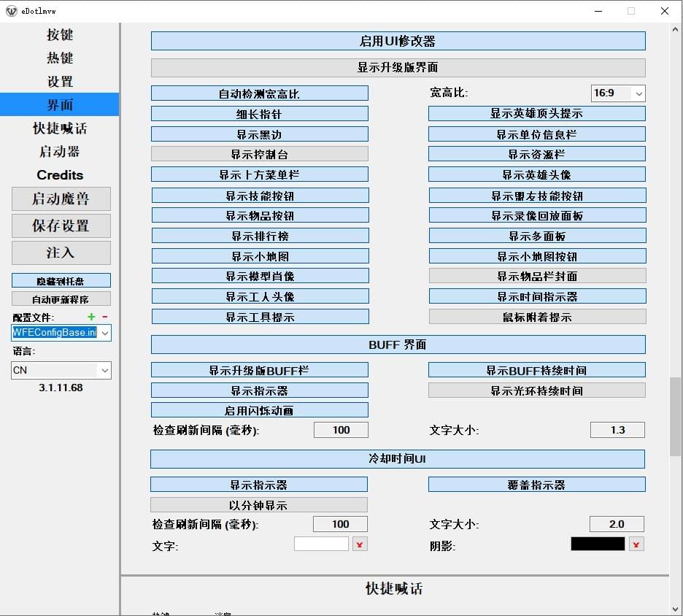Expand the WFEConfigBase.ini config dropdown
683x616 pixels.
(104, 333)
